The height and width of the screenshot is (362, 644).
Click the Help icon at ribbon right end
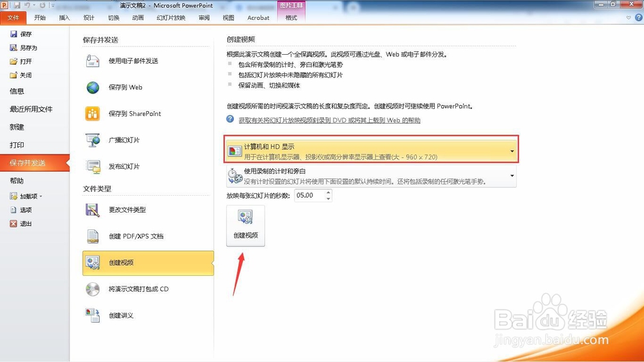click(x=639, y=17)
